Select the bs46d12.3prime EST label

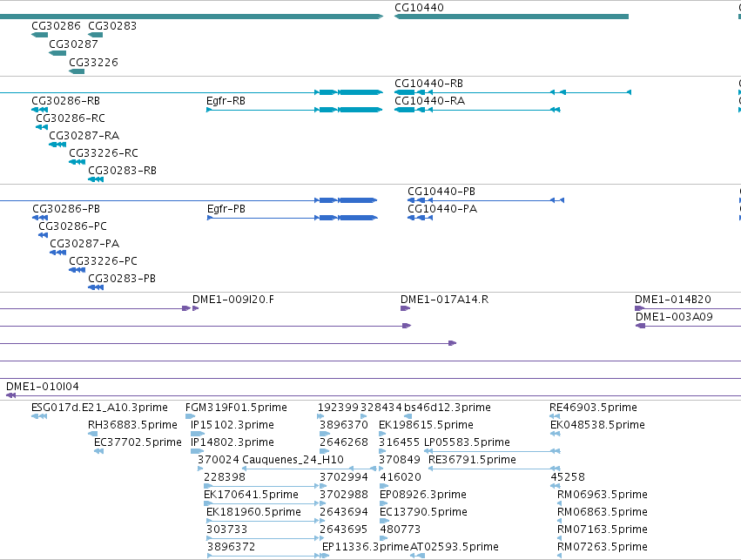pos(447,408)
